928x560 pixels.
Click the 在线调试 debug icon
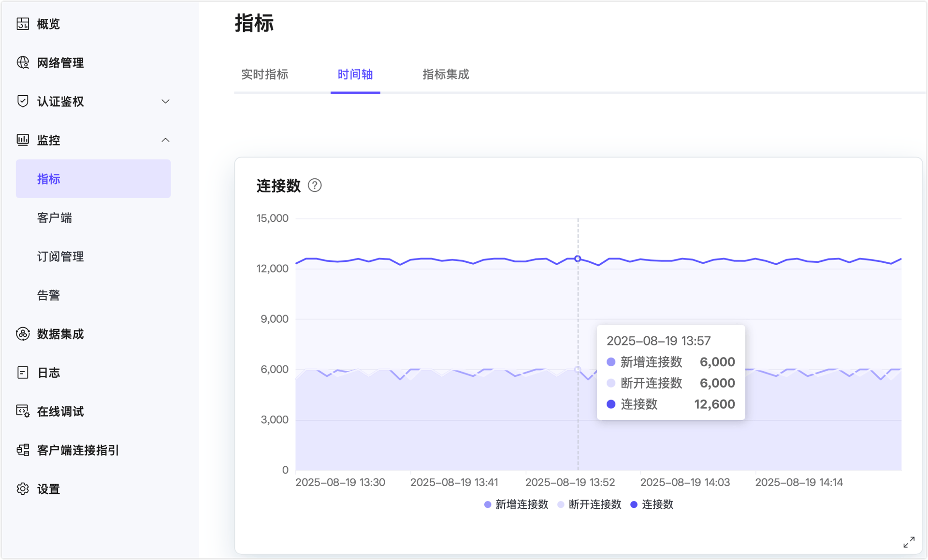[23, 411]
